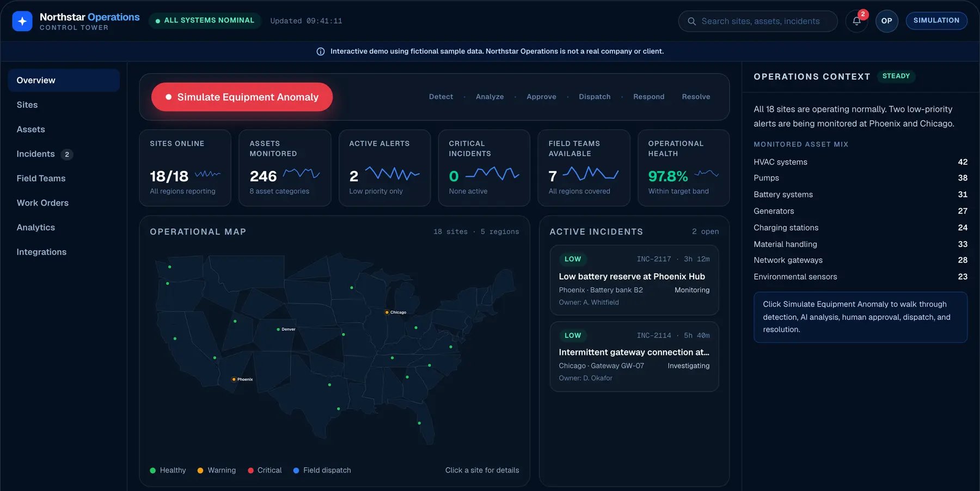Click the Environmental sensors asset row
Screen dimensions: 980x491
[x=860, y=277]
